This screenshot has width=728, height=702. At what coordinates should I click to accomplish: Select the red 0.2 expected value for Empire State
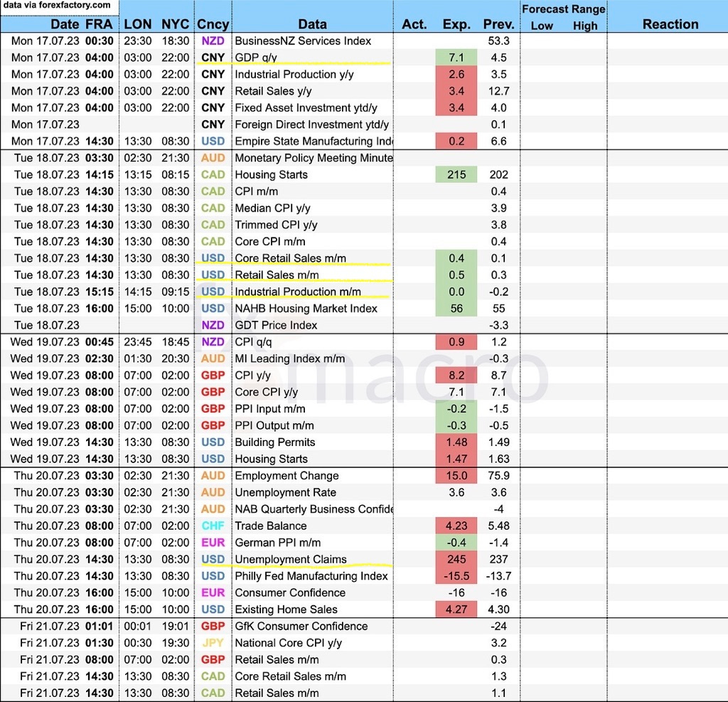click(x=456, y=142)
